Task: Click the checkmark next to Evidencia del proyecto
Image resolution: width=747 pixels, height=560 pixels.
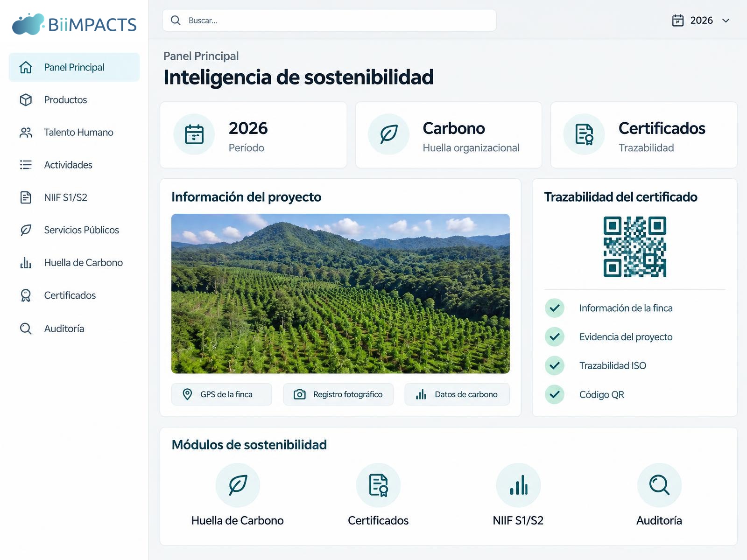Action: coord(555,337)
